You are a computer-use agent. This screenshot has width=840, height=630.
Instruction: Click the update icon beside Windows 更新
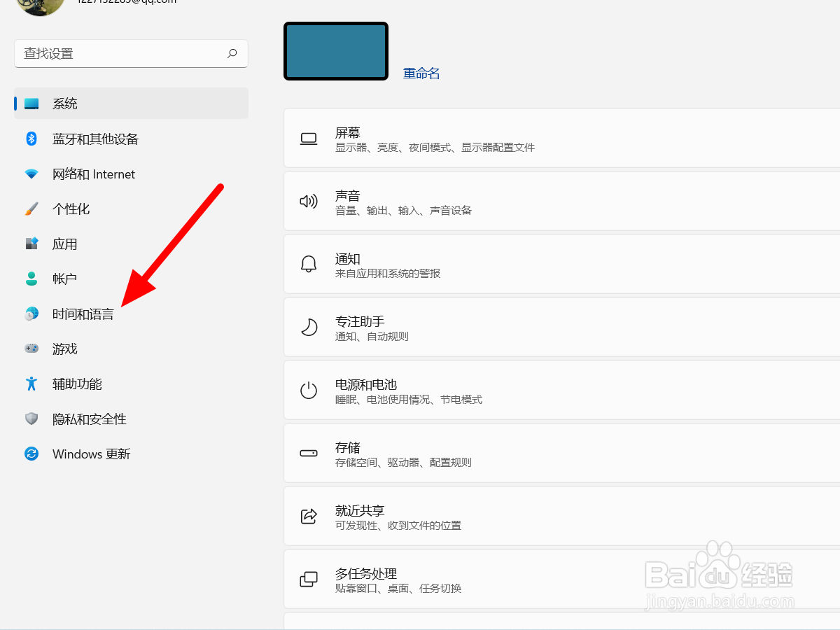pos(31,454)
